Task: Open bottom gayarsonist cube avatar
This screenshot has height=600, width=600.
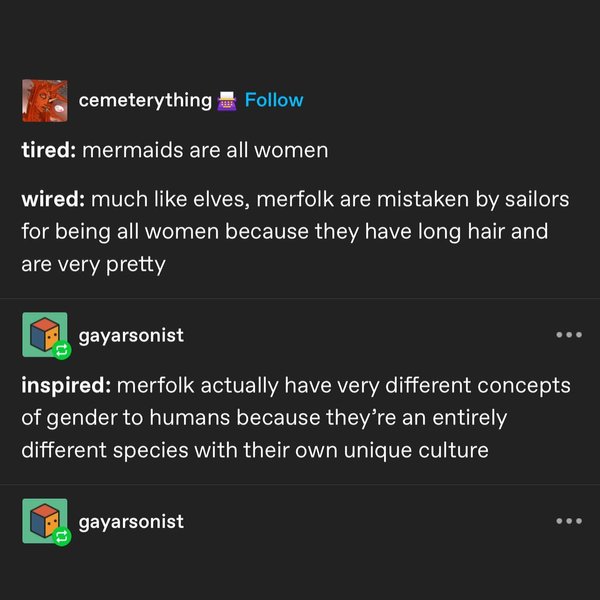Action: point(43,520)
